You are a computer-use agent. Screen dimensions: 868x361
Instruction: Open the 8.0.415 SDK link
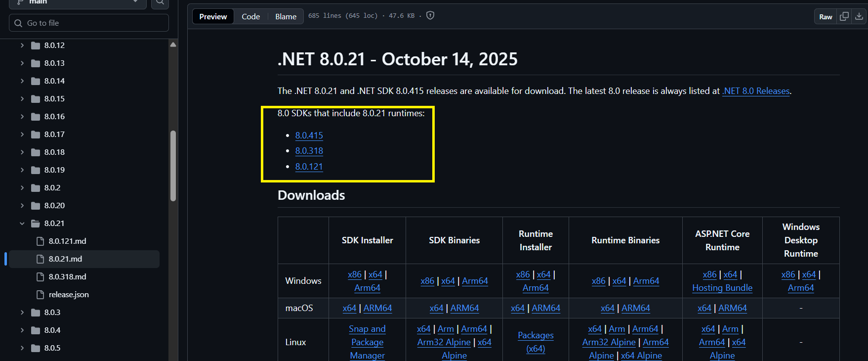point(309,135)
